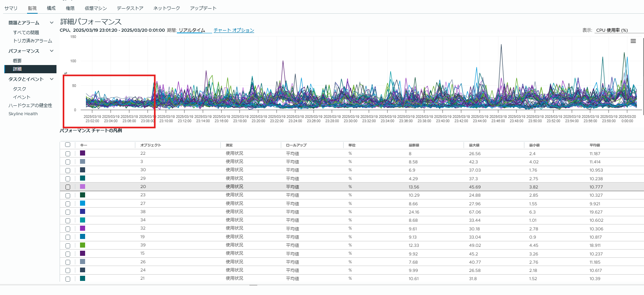Image resolution: width=644 pixels, height=295 pixels.
Task: Open the 構成 tab
Action: [51, 8]
